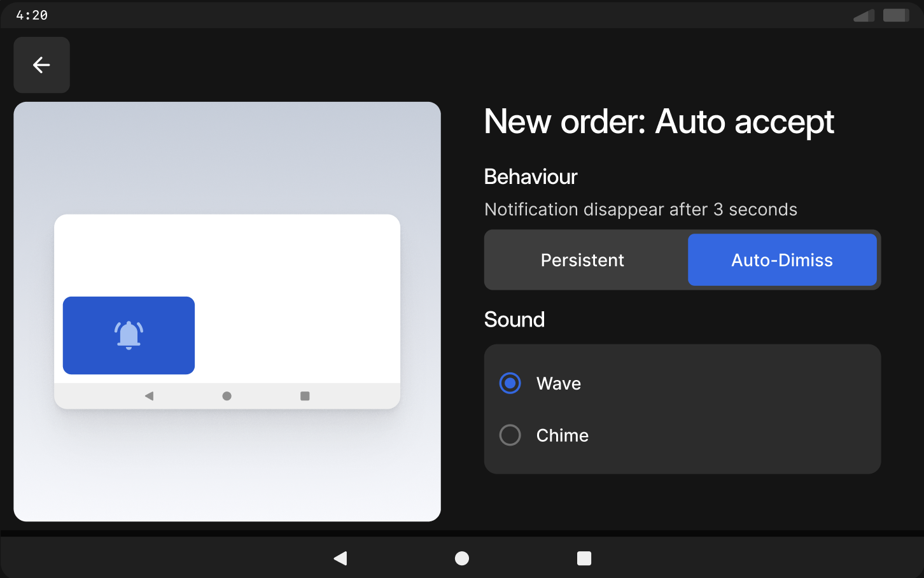Click the "New order: Auto accept" title
This screenshot has width=924, height=578.
click(659, 122)
